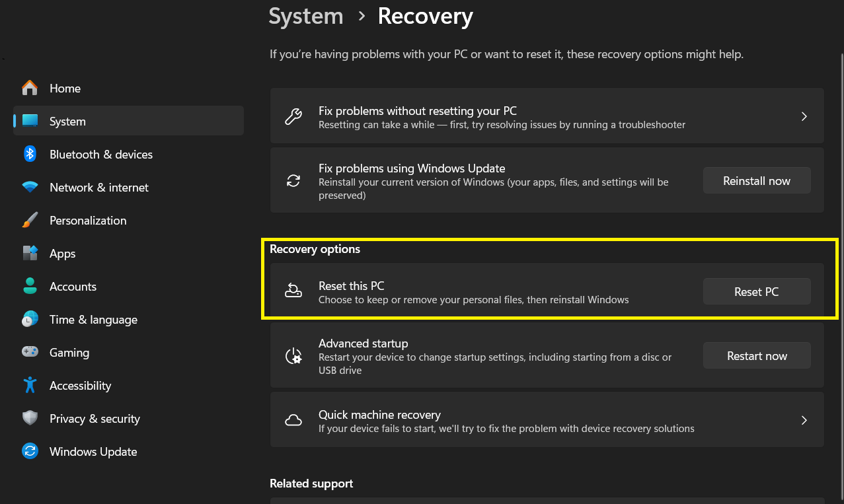Screen dimensions: 844x504
Task: Click the 'Fix problems without resetting your PC' title
Action: pyautogui.click(x=418, y=111)
